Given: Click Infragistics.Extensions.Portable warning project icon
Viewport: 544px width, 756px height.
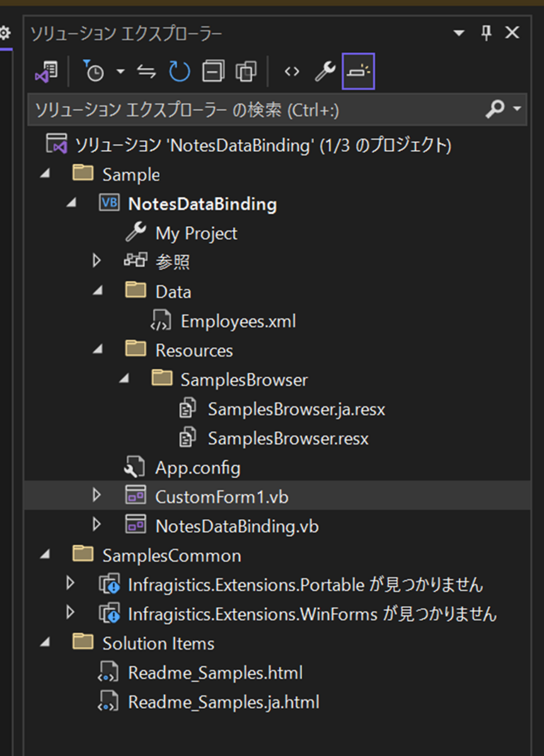Looking at the screenshot, I should [x=109, y=585].
